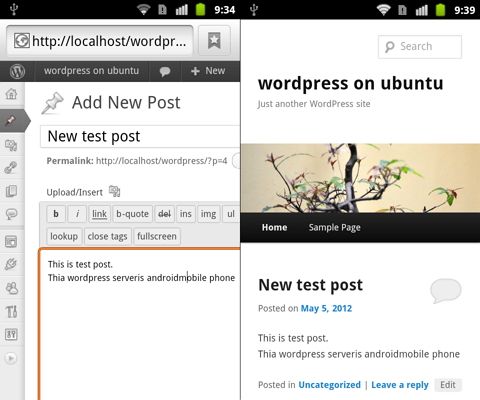The width and height of the screenshot is (480, 400).
Task: Tap the signal strength icon at 9:39
Action: (422, 10)
